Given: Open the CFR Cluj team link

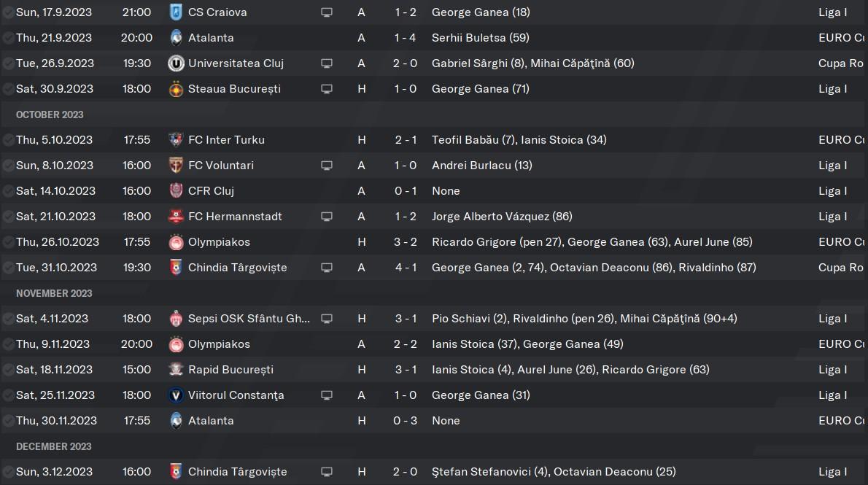Looking at the screenshot, I should [x=211, y=191].
